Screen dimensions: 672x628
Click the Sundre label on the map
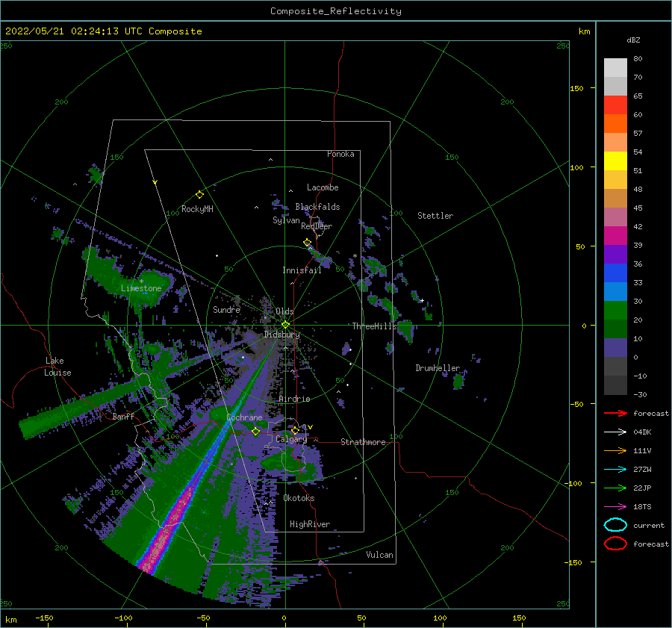coord(226,309)
